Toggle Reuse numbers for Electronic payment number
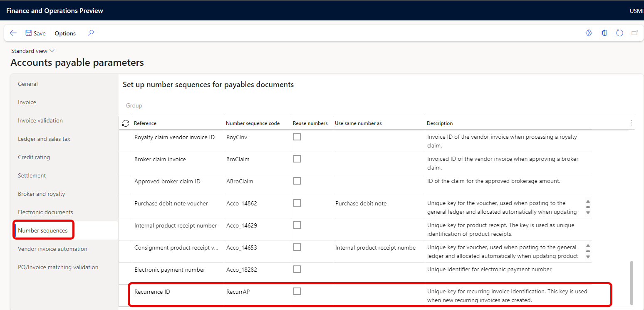This screenshot has height=310, width=644. pos(297,269)
